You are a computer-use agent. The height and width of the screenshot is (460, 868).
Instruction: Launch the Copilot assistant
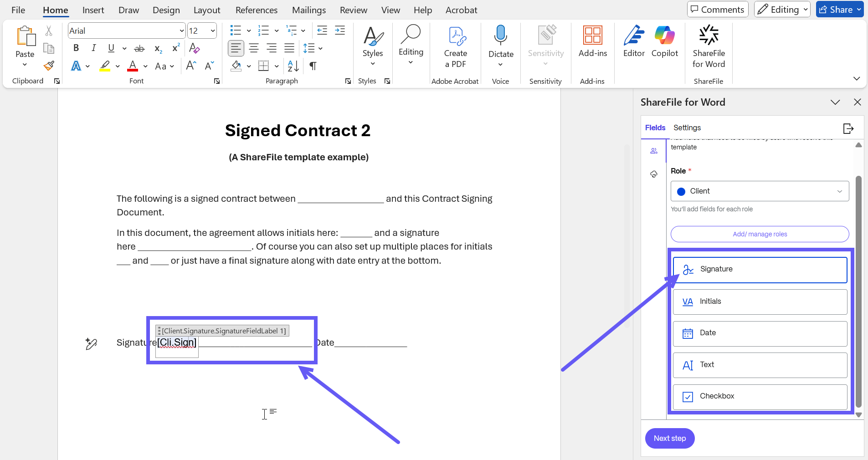pos(664,42)
